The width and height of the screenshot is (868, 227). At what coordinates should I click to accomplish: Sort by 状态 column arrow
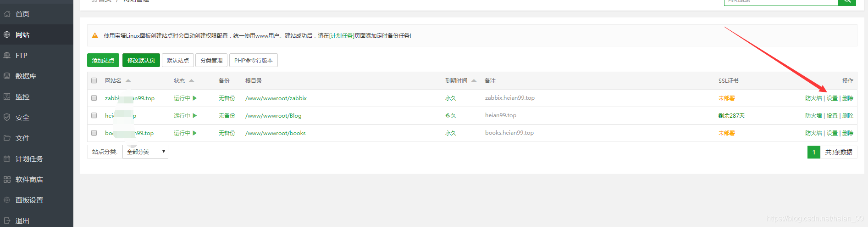click(x=192, y=80)
